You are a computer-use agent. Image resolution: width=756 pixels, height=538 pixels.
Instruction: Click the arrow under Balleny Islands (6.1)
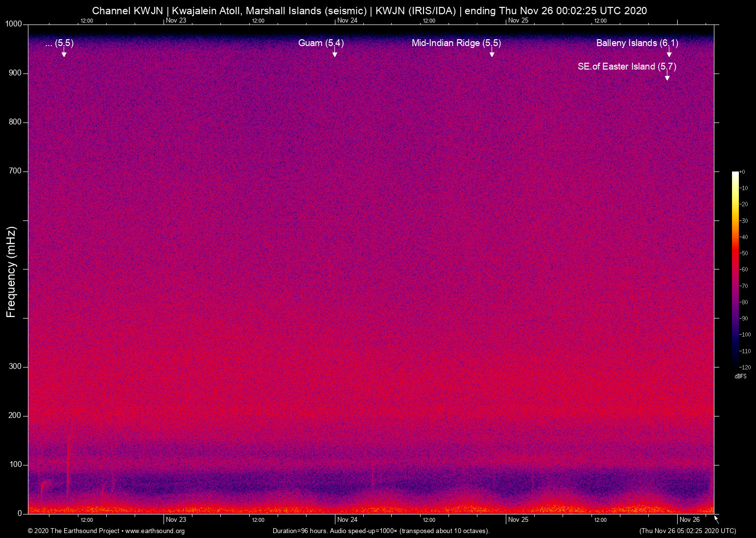click(x=669, y=54)
